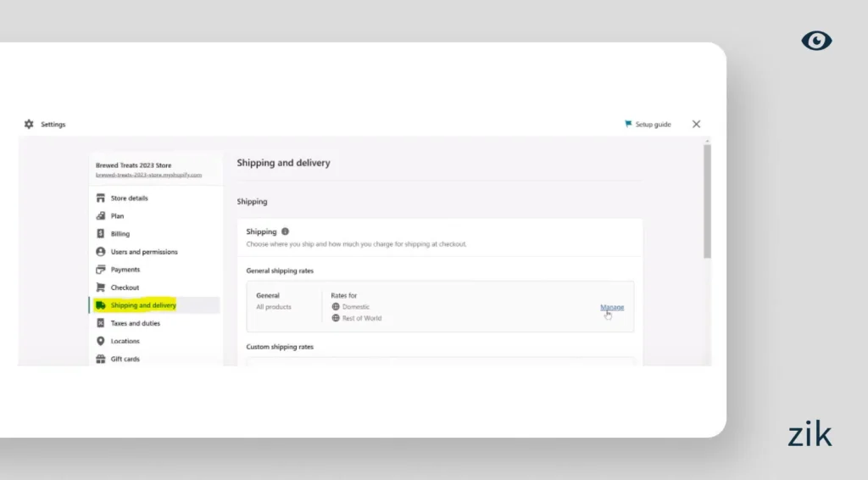The image size is (868, 480).
Task: Click the Payments card icon
Action: coord(101,270)
